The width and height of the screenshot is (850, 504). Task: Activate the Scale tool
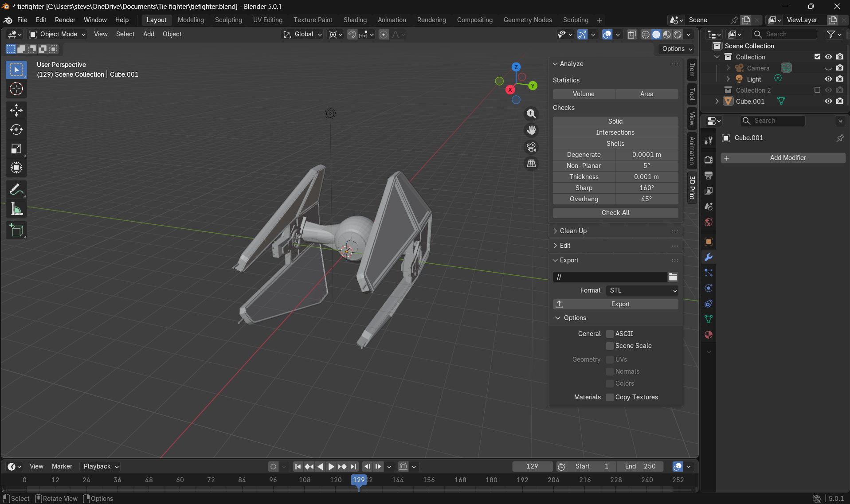click(x=16, y=149)
